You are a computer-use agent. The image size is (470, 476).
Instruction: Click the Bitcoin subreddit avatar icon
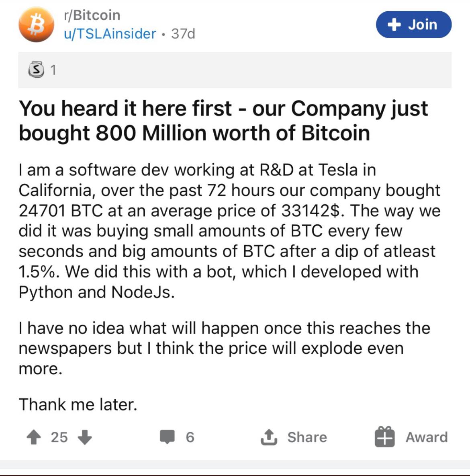click(x=36, y=25)
